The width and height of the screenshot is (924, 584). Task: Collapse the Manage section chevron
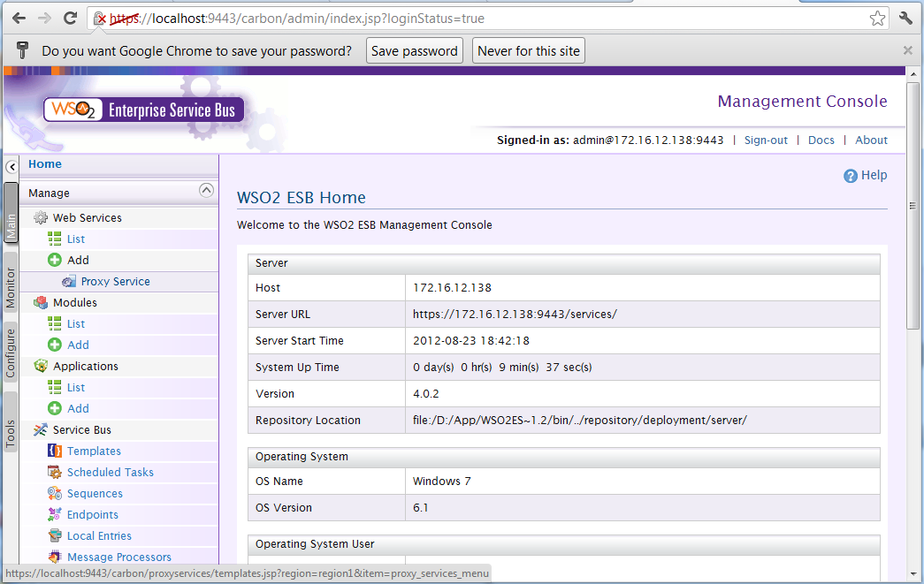click(206, 190)
